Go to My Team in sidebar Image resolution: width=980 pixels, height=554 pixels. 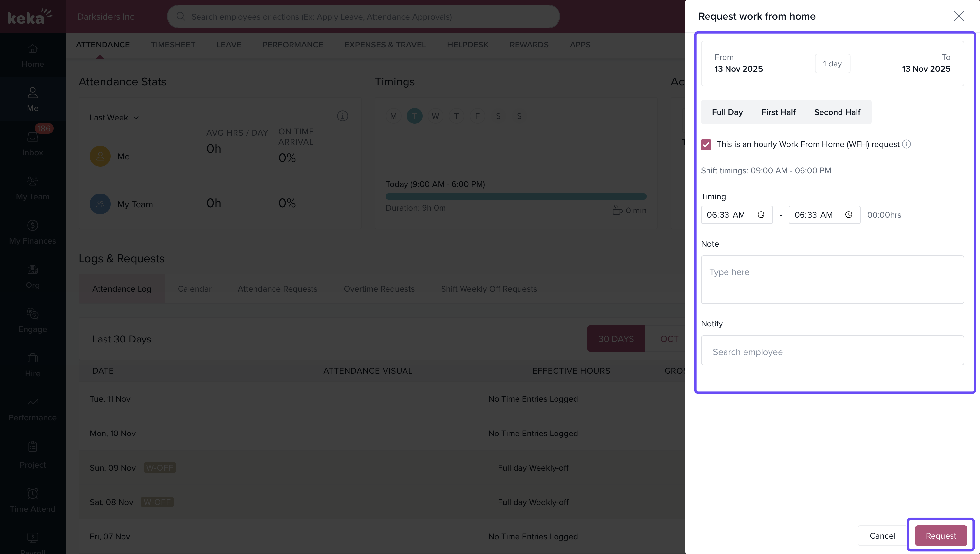coord(32,188)
